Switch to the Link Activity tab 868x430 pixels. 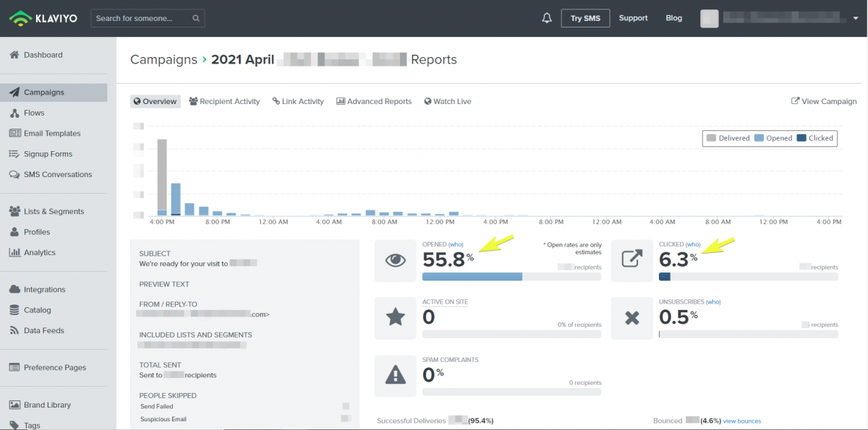pyautogui.click(x=298, y=102)
